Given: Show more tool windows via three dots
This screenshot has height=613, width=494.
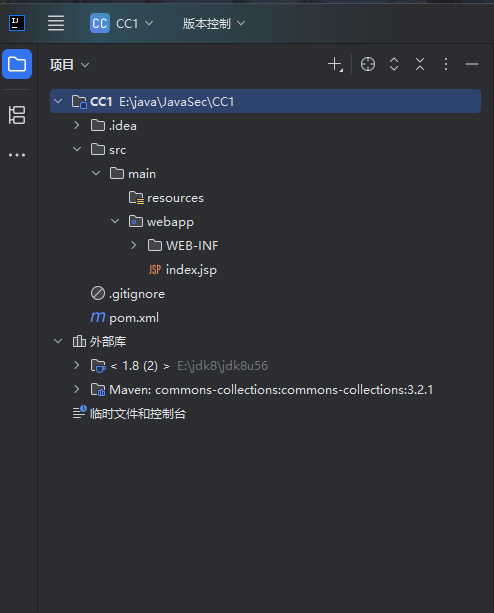Looking at the screenshot, I should pos(17,155).
